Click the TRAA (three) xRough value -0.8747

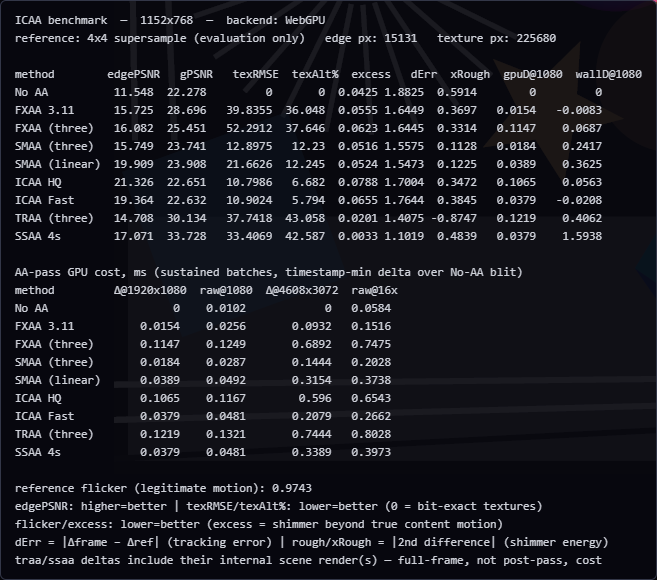tap(453, 218)
